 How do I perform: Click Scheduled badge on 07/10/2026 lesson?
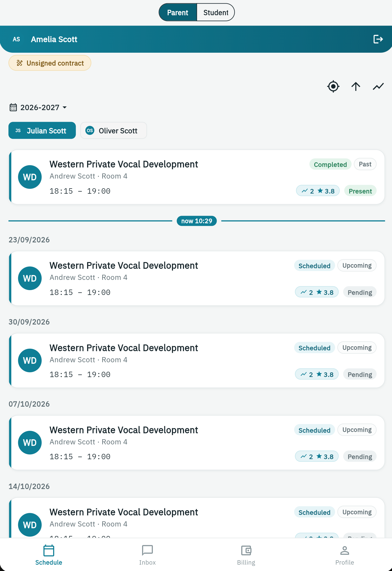point(314,430)
